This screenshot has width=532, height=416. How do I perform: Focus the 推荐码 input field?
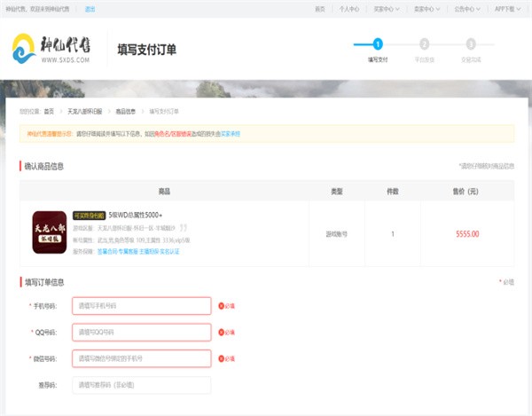click(141, 385)
